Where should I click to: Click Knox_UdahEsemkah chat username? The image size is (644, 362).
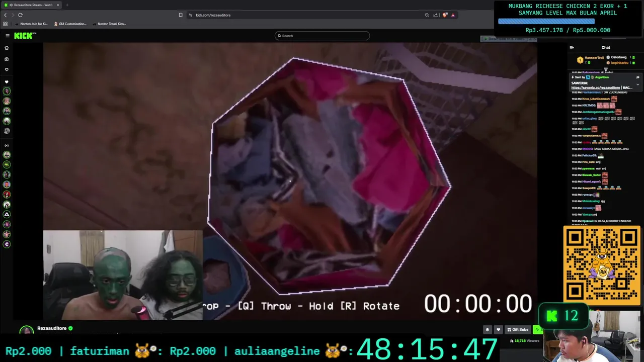596,99
